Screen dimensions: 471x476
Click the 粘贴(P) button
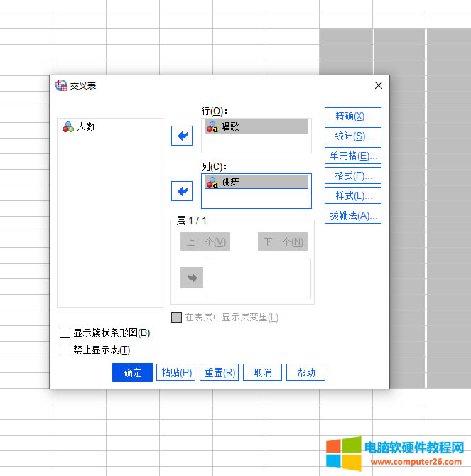click(175, 372)
